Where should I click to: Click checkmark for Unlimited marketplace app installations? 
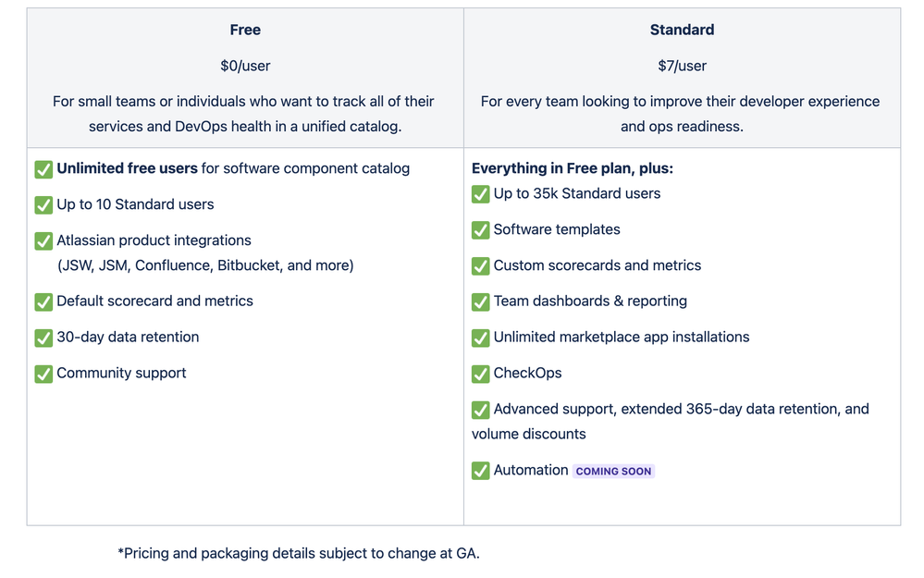480,338
